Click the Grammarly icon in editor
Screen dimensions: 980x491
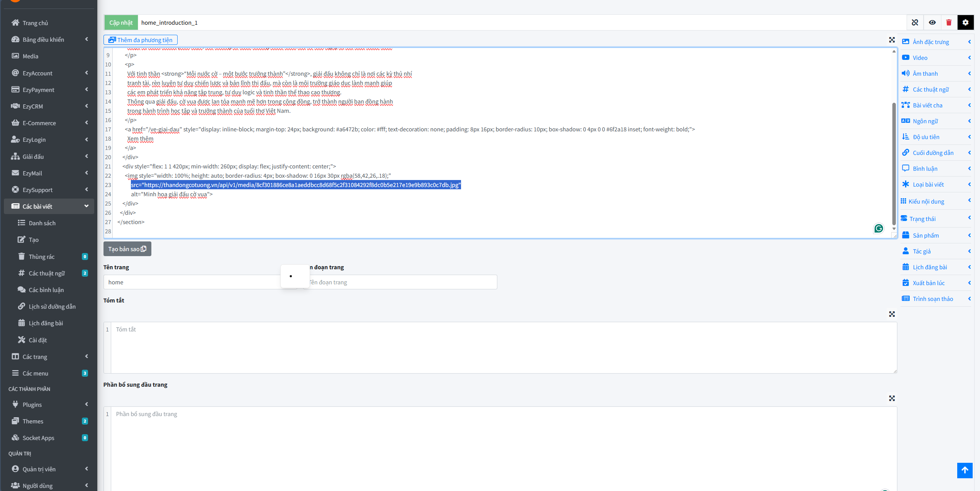pyautogui.click(x=878, y=228)
